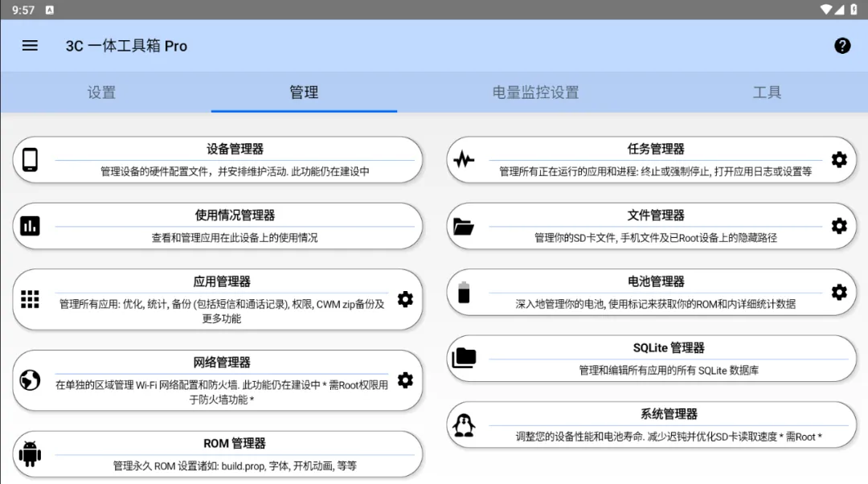This screenshot has width=868, height=484.
Task: Tap the stacked folder icon for SQLite 管理器
Action: tap(464, 359)
